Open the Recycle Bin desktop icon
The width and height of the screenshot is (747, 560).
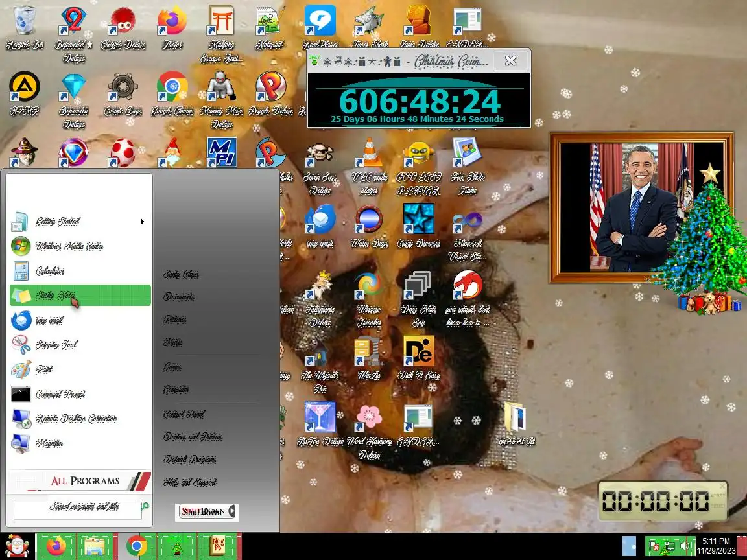click(24, 29)
